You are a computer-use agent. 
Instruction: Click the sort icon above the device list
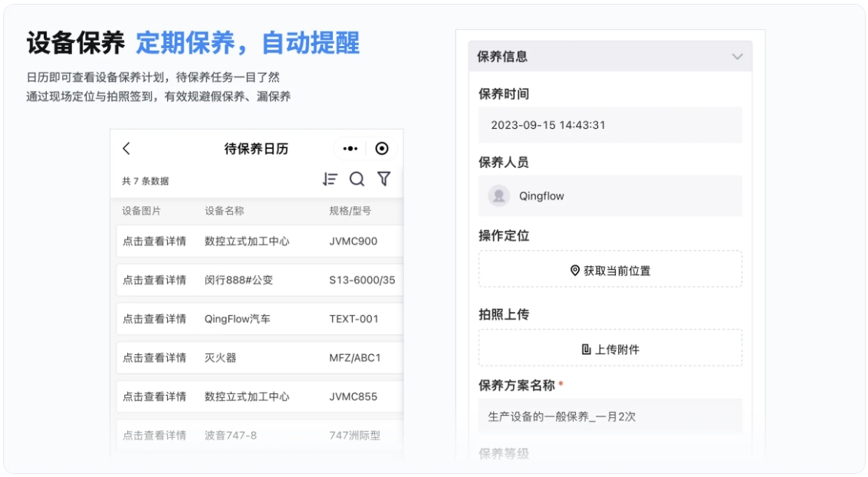pos(330,178)
